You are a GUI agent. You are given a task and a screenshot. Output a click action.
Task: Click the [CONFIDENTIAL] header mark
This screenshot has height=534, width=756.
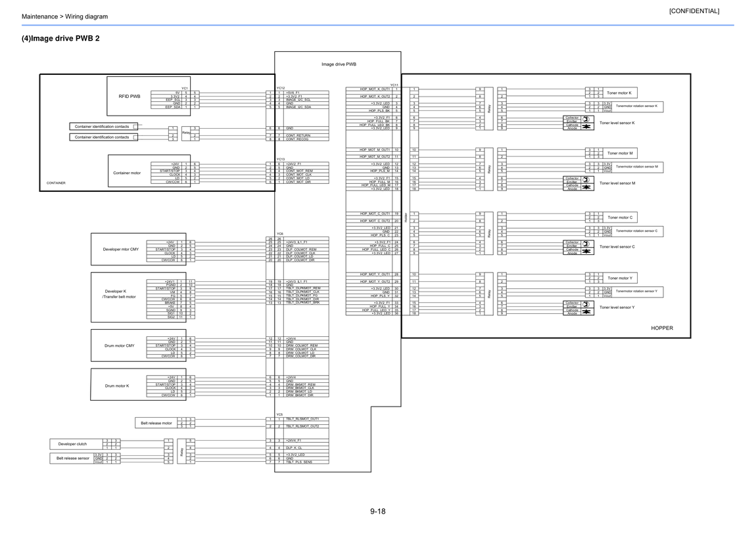tap(694, 11)
